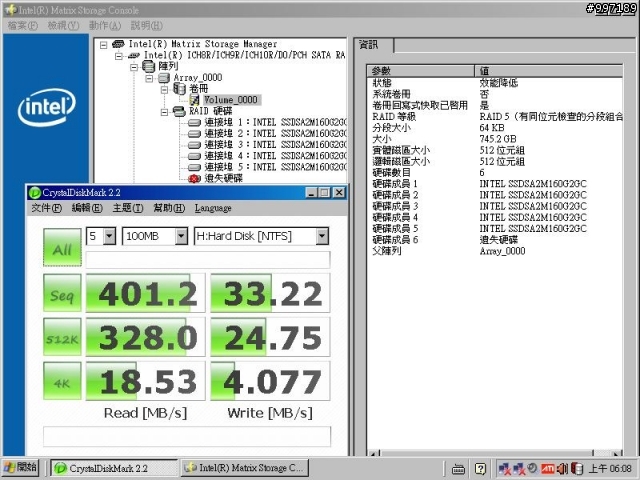
Task: Collapse the Array_0000 node
Action: pyautogui.click(x=149, y=78)
